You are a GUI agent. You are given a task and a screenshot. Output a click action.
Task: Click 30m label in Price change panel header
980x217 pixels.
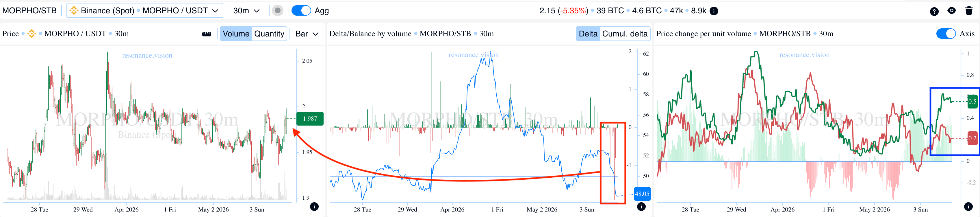[x=826, y=34]
